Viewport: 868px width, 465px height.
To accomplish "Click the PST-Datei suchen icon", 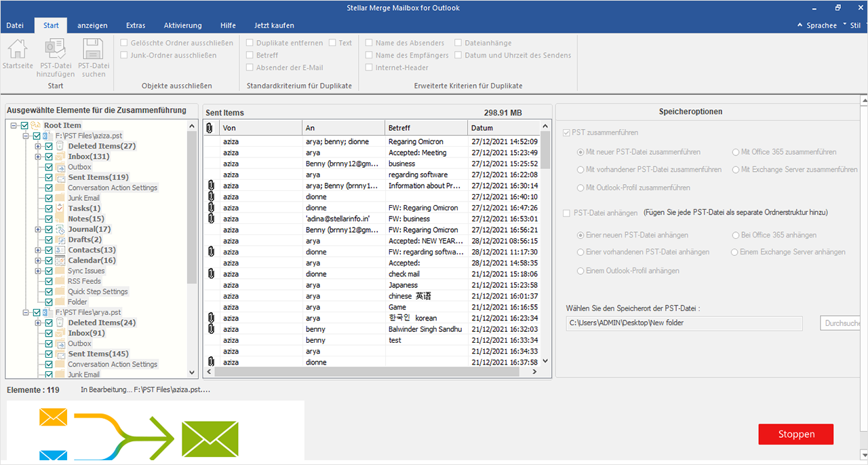I will click(93, 49).
